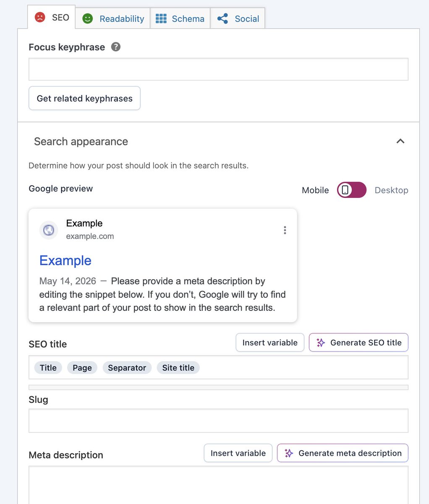The image size is (429, 504).
Task: Click the green smiley Readability score icon
Action: coord(87,18)
